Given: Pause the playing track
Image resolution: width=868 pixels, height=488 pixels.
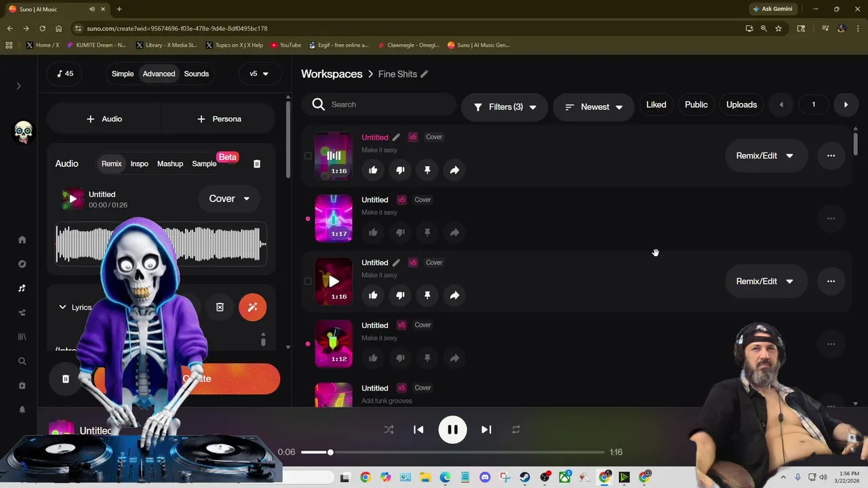Looking at the screenshot, I should [452, 430].
